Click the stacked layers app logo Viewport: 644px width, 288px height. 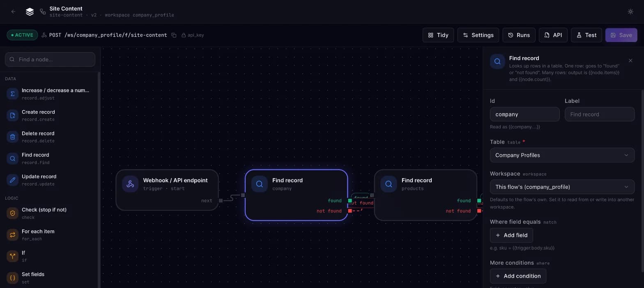point(30,12)
